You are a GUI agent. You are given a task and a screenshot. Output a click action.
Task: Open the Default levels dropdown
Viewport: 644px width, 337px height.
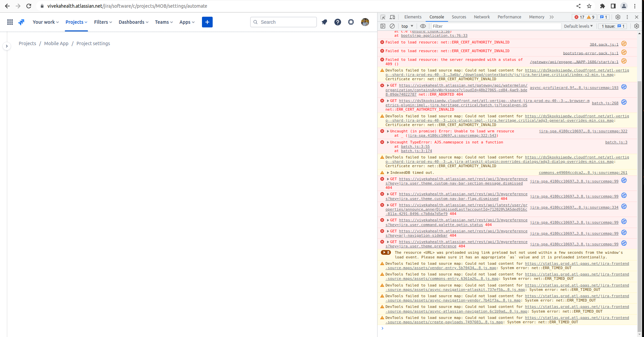578,26
